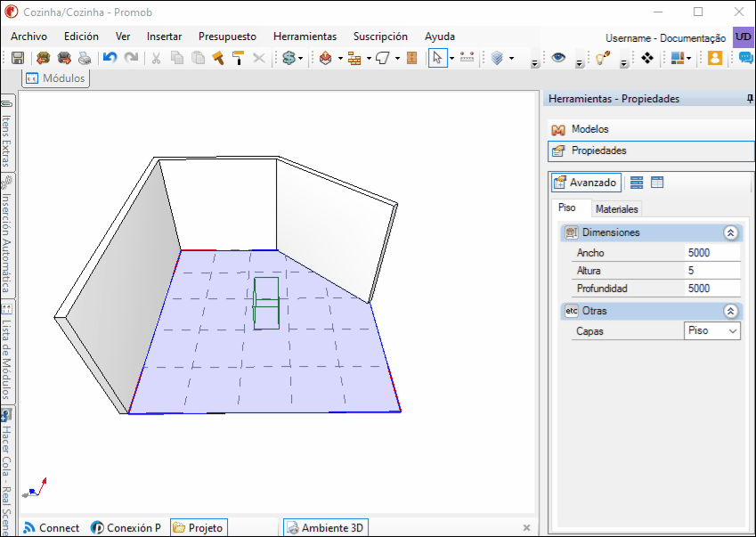Open the dropdown arrow beside the selection tool
This screenshot has width=756, height=537.
point(451,58)
